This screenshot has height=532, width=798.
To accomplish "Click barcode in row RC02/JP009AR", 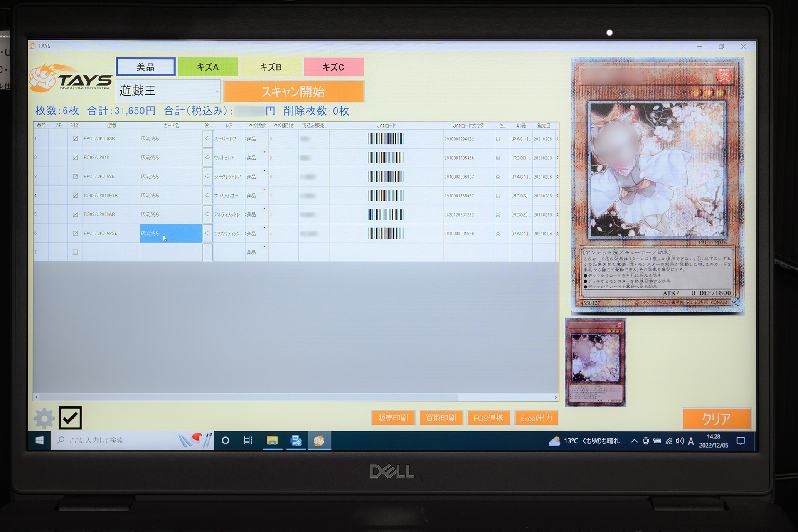I will click(x=386, y=214).
